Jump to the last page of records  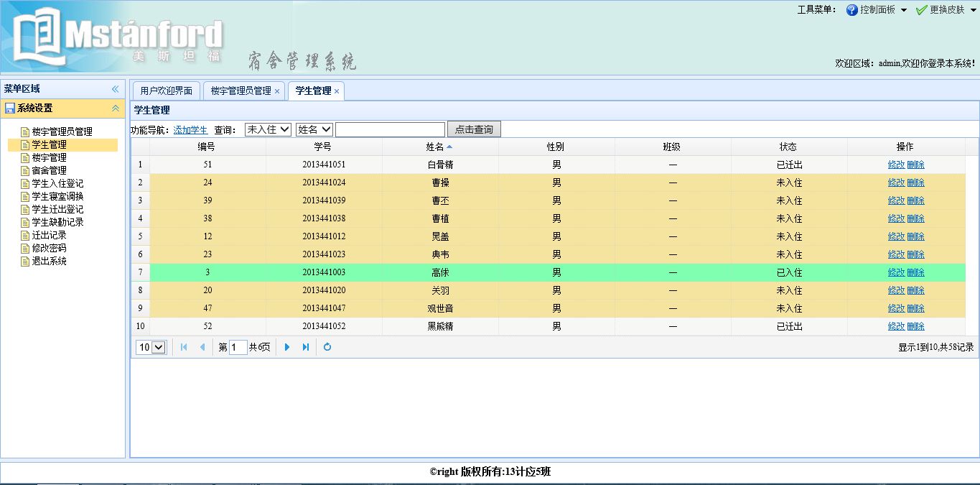coord(306,347)
